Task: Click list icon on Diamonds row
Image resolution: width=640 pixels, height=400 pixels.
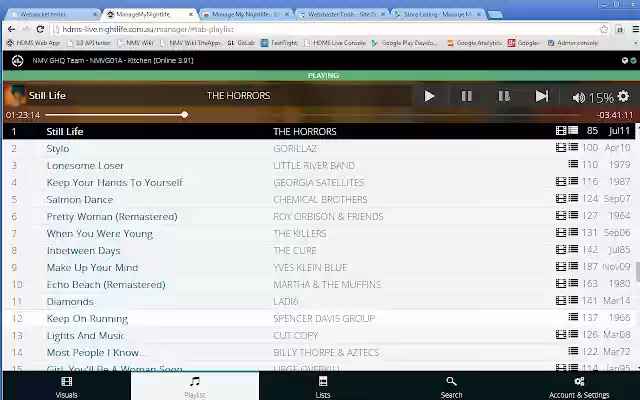Action: click(x=573, y=300)
